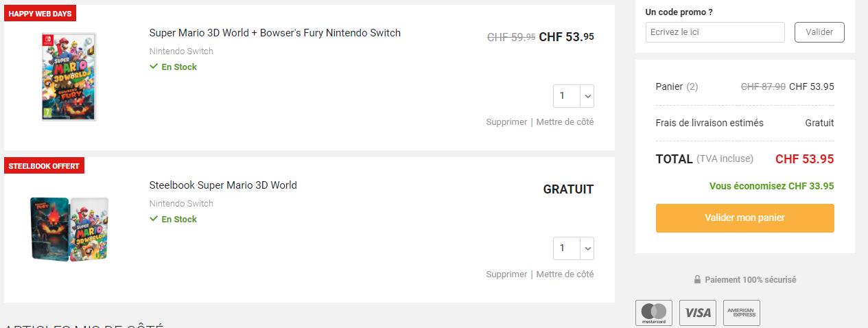Click the secure payment padlock icon
The image size is (868, 328).
(x=697, y=280)
